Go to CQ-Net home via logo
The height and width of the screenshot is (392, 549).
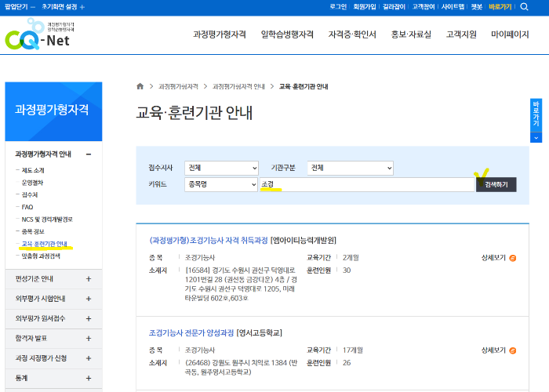click(39, 35)
